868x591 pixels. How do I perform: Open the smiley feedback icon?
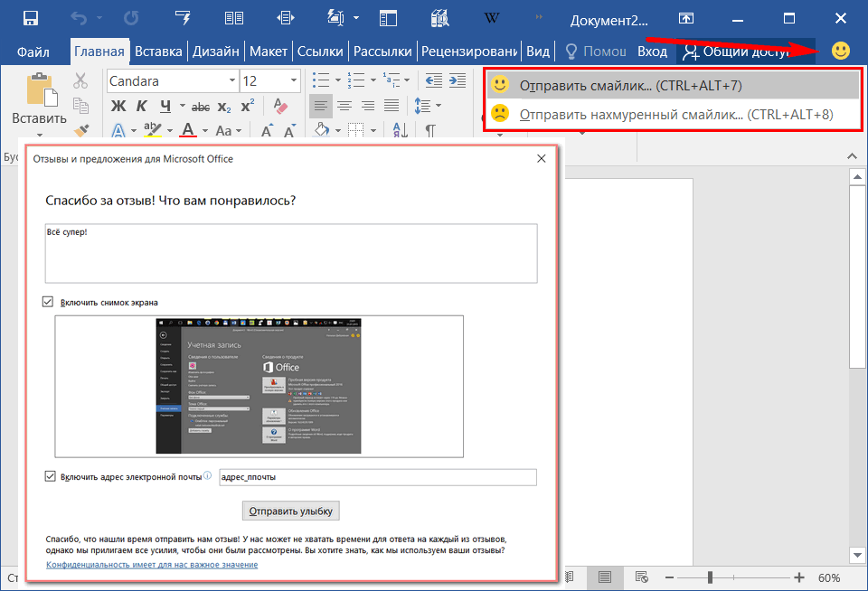pyautogui.click(x=840, y=51)
